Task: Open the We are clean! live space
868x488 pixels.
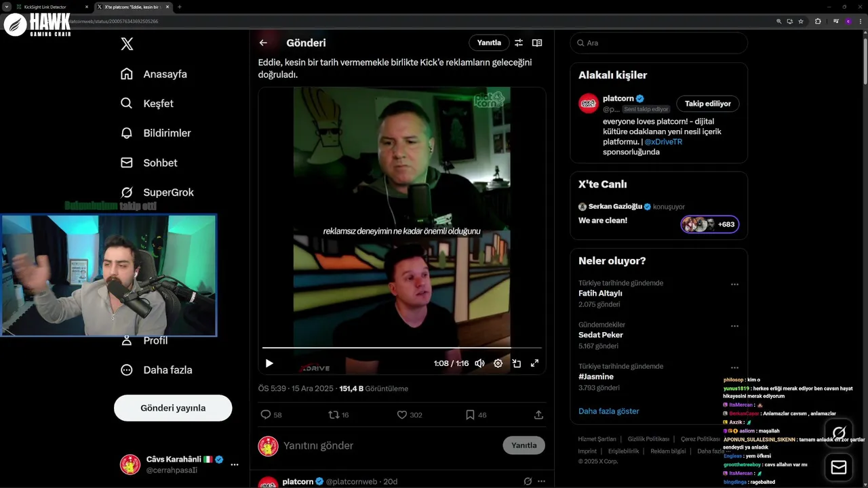Action: point(603,220)
